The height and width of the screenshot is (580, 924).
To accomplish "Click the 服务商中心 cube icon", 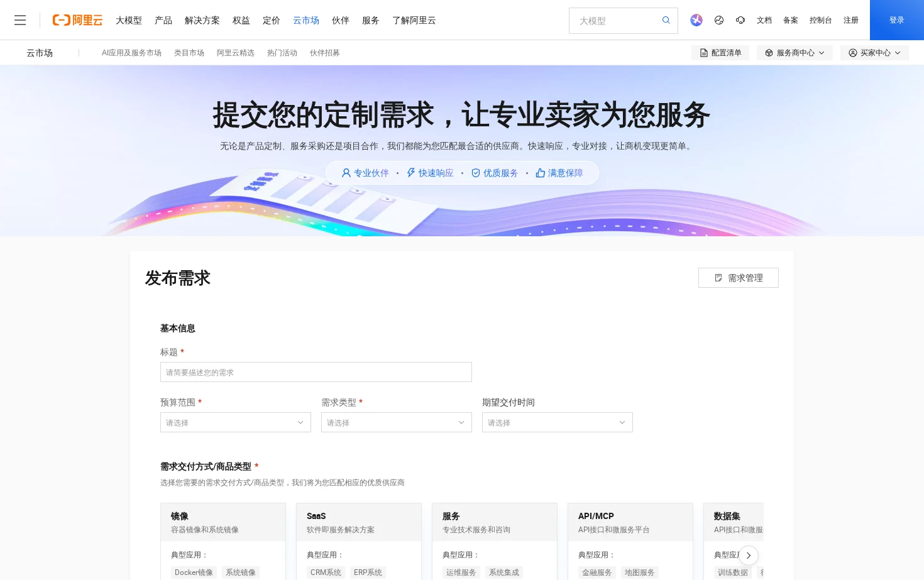I will pos(769,53).
